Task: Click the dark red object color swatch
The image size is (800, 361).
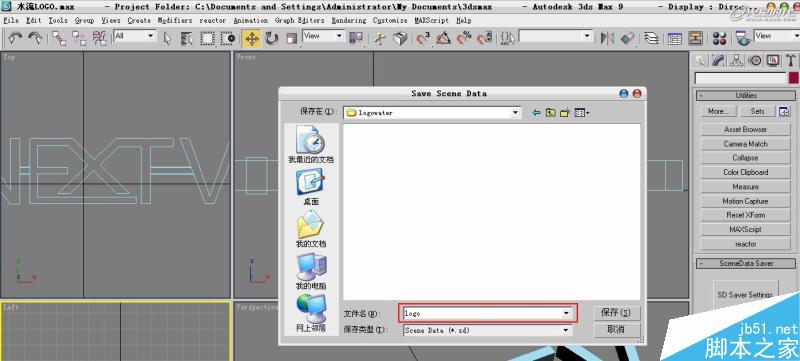Action: click(793, 78)
